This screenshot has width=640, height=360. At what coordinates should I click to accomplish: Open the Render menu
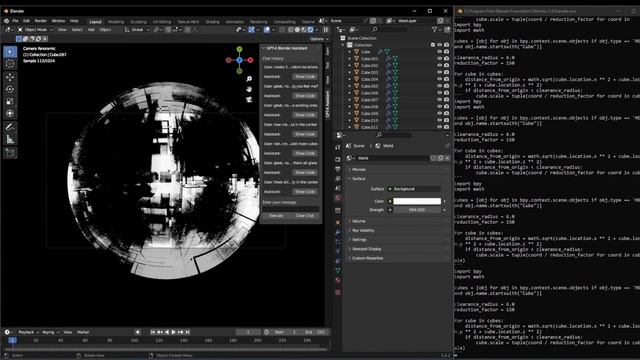[40, 21]
